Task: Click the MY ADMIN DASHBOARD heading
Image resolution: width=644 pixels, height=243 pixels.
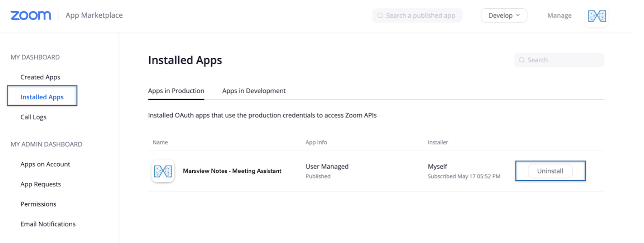Action: [x=46, y=144]
